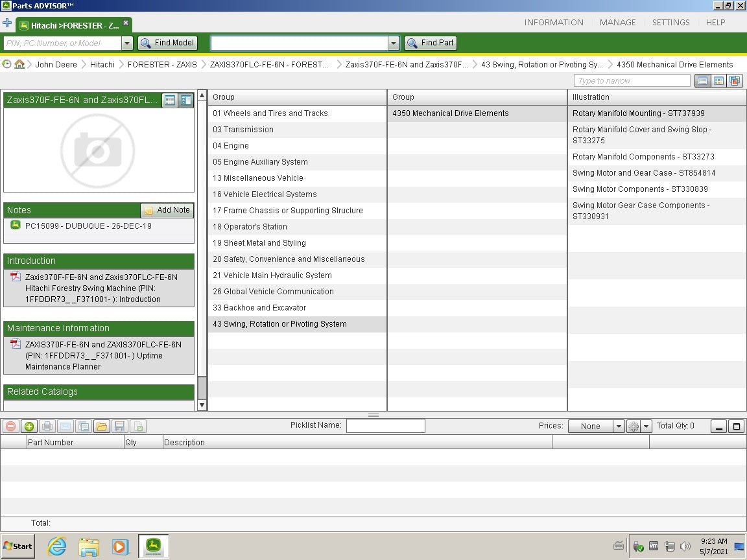Viewport: 747px width, 560px height.
Task: Open the MANAGE menu
Action: click(x=617, y=22)
